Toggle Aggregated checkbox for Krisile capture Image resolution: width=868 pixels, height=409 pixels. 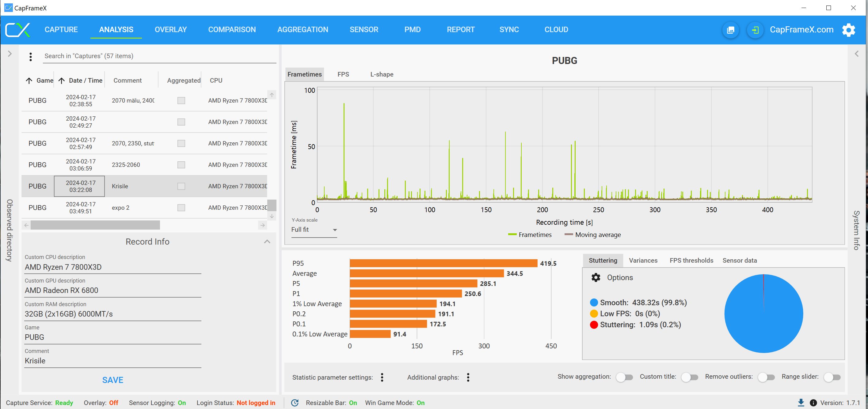point(181,186)
